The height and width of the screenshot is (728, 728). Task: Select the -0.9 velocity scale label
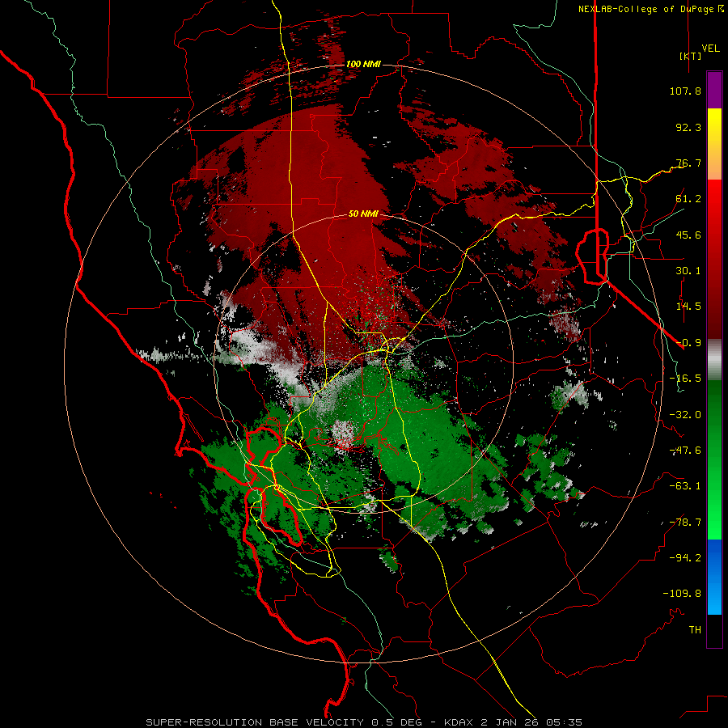point(688,343)
